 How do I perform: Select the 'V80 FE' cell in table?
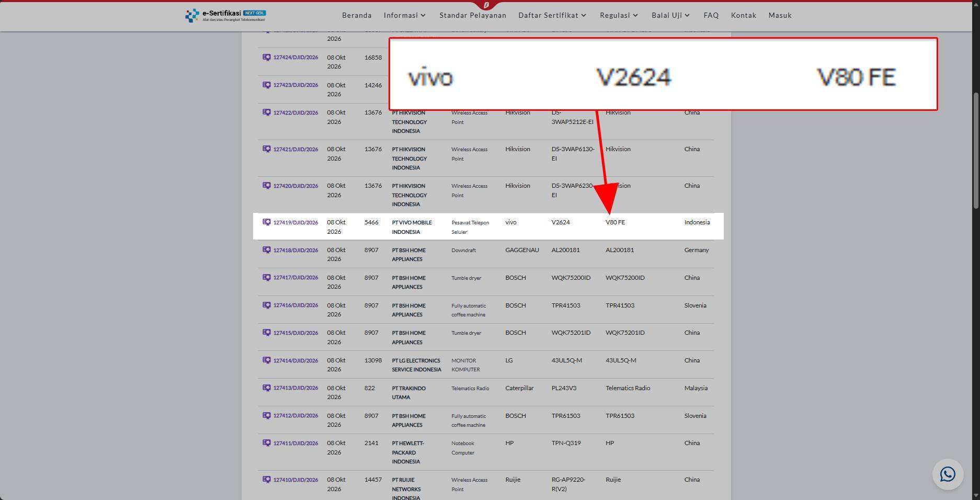615,222
